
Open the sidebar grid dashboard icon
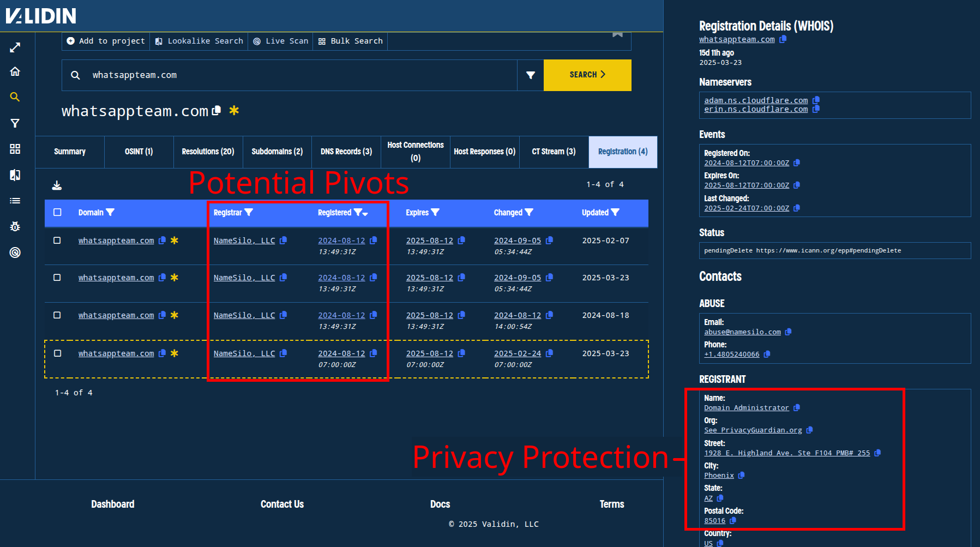click(x=15, y=149)
